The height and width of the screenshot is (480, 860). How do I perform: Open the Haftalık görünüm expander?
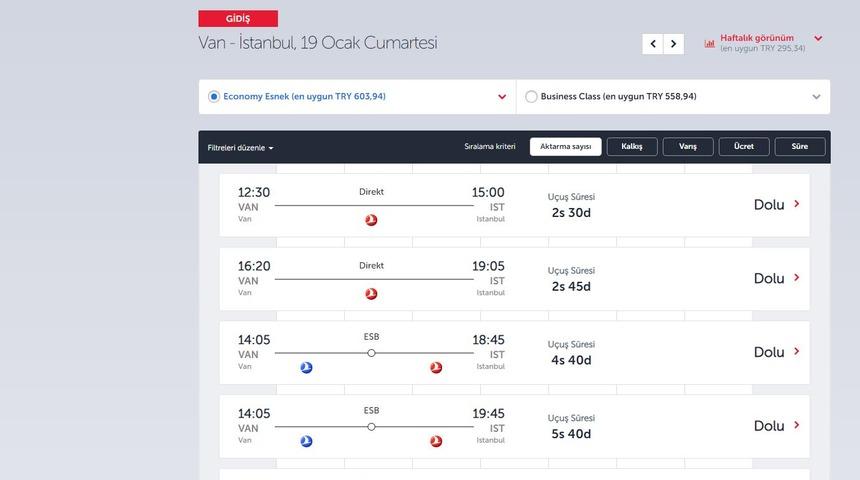click(818, 39)
